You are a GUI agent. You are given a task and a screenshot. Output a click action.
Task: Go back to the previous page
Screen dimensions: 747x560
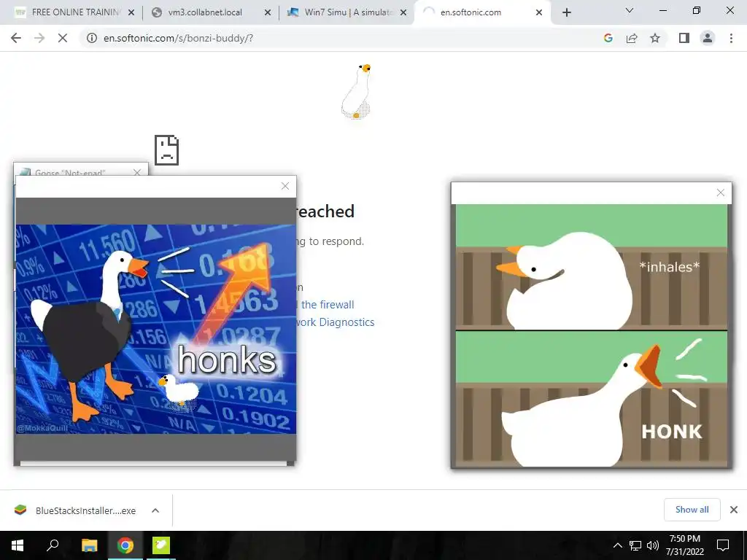(x=16, y=38)
